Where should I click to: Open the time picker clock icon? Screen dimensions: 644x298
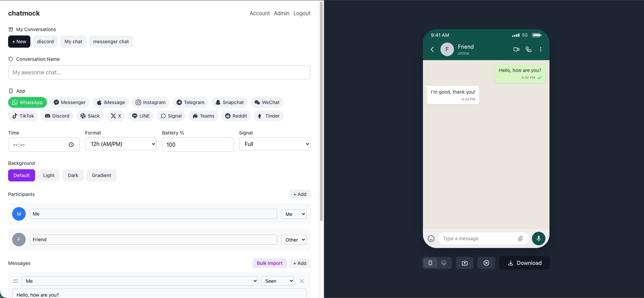(71, 145)
